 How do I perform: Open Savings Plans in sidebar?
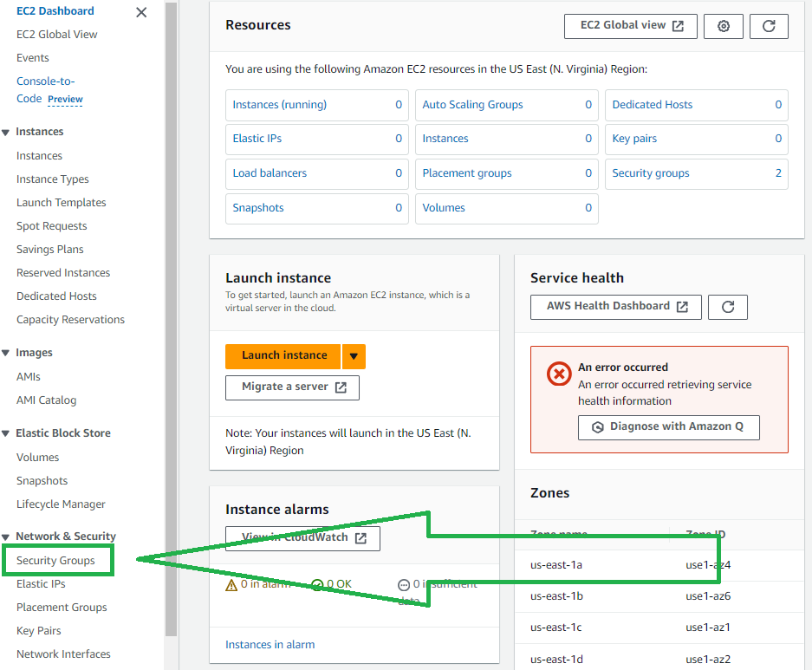tap(49, 249)
